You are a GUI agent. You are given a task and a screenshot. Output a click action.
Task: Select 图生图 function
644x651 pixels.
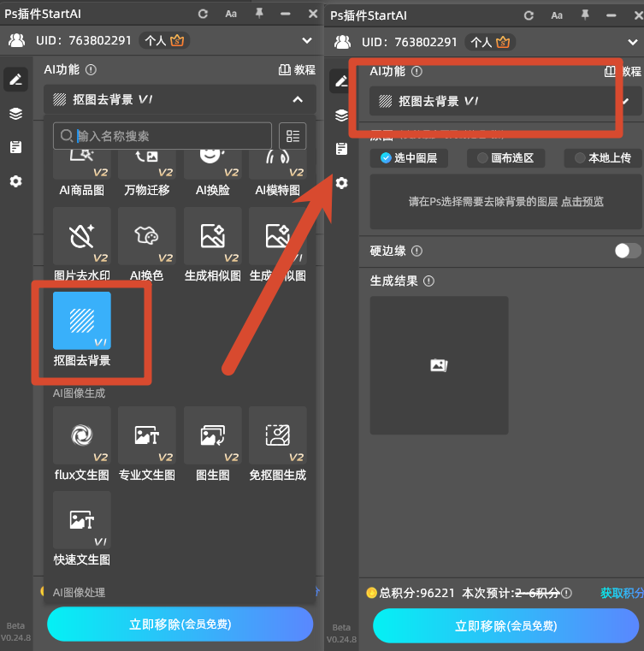[212, 444]
